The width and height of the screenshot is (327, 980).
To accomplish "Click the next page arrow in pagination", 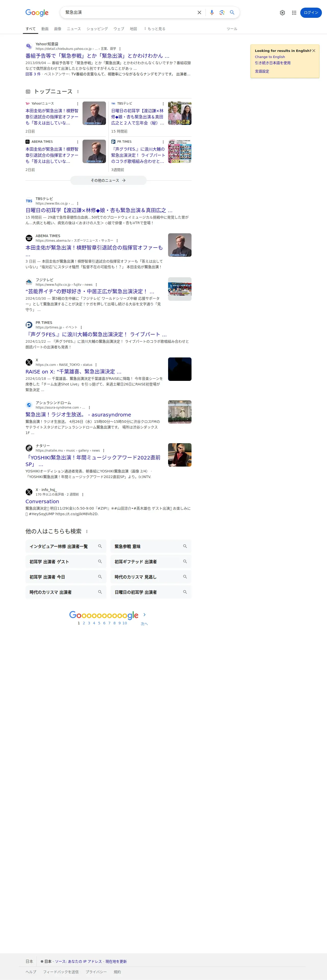I will tap(144, 615).
